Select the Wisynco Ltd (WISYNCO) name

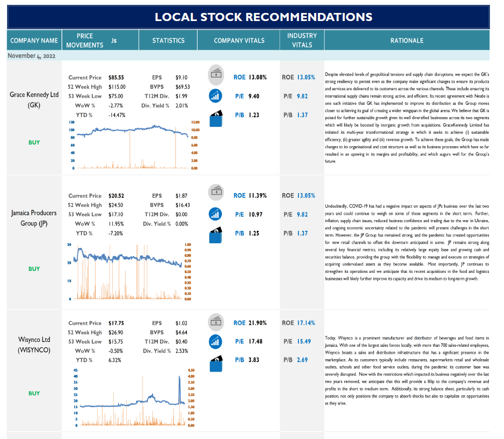pyautogui.click(x=34, y=345)
